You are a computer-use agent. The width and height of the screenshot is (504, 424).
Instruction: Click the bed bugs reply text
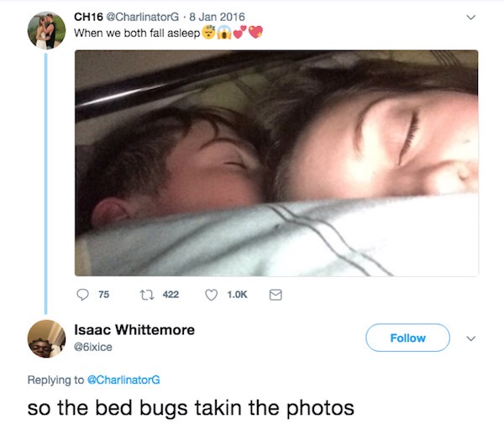191,408
